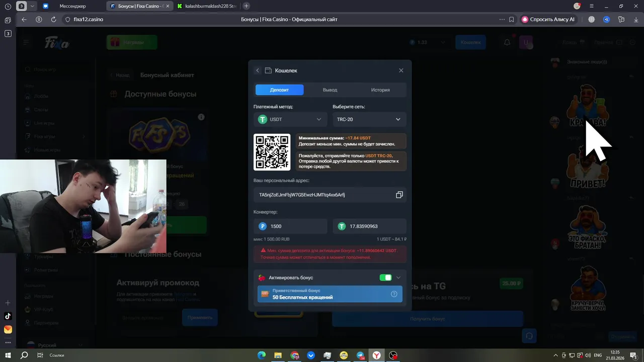Click the ENG language indicator
644x362 pixels.
pos(598,355)
